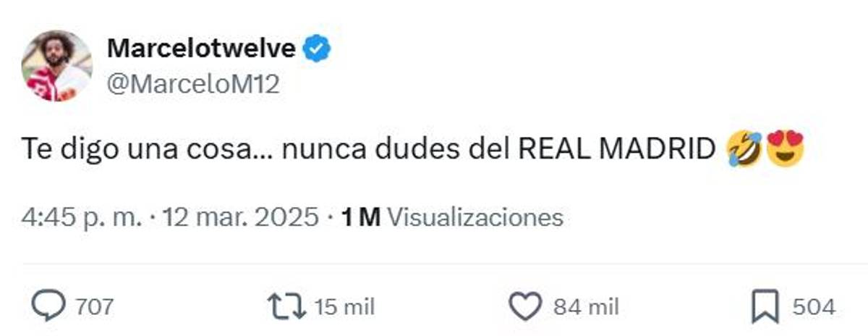The image size is (868, 336).
Task: Click the @MarceloM12 handle
Action: pyautogui.click(x=192, y=84)
